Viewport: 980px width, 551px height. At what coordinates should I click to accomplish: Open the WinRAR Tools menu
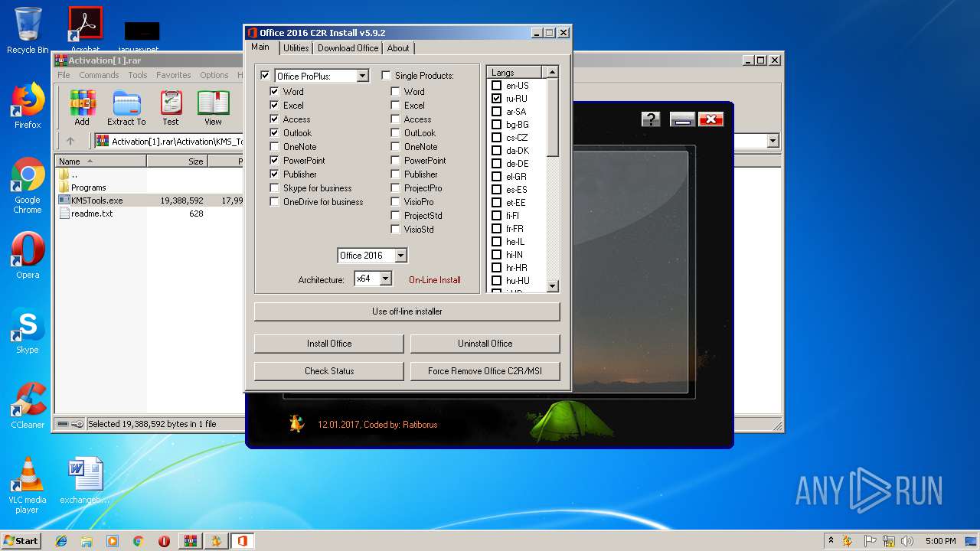pyautogui.click(x=138, y=75)
